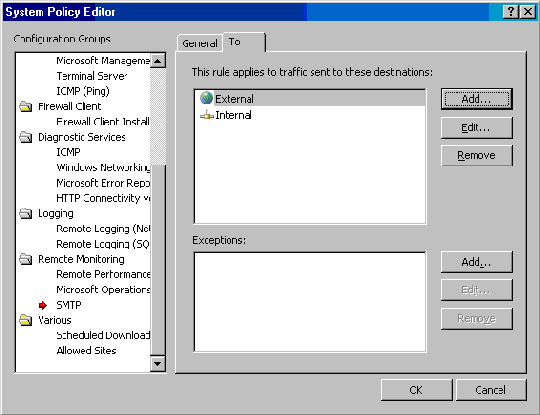Add a destination with top Add button
This screenshot has width=540, height=415.
(477, 99)
